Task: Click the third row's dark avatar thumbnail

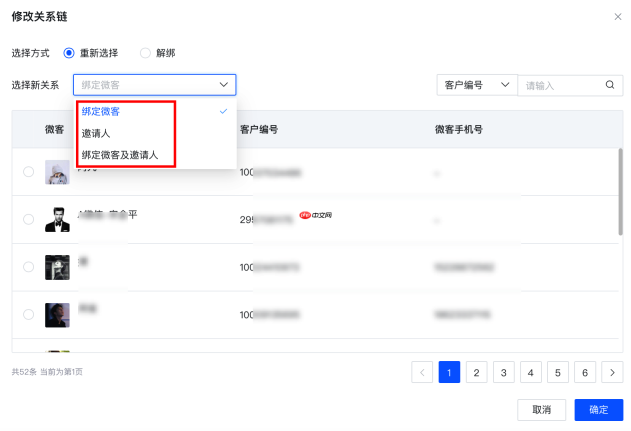Action: point(57,267)
